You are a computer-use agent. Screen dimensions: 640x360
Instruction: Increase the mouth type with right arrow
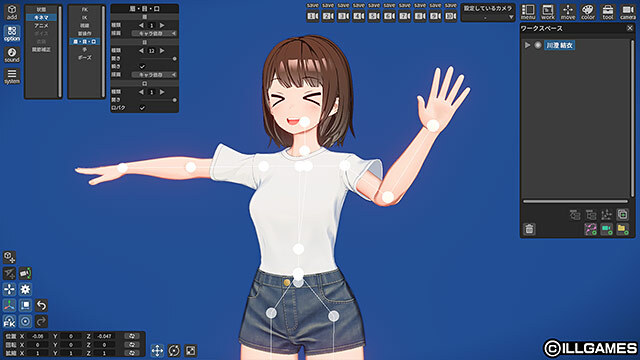coord(162,92)
